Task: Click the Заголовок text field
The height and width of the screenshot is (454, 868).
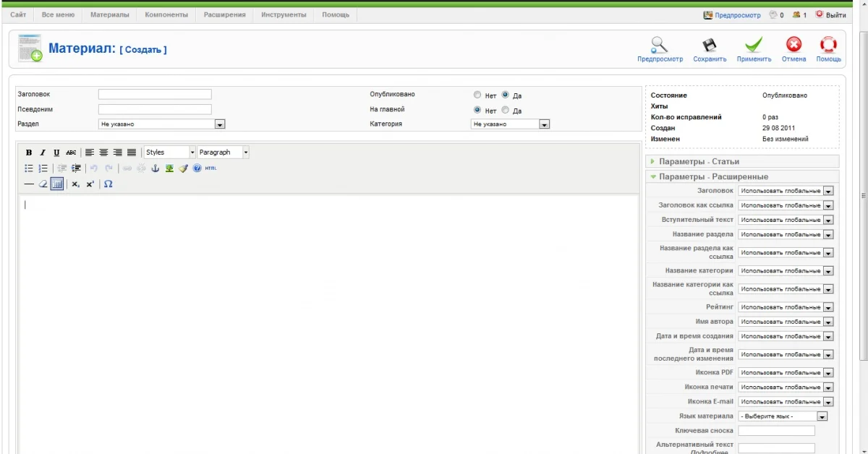Action: 155,94
